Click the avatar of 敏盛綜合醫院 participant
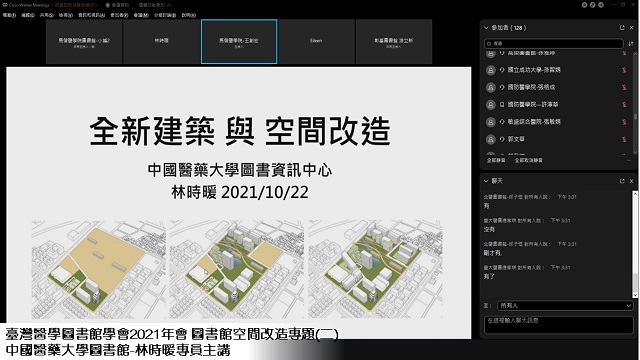The height and width of the screenshot is (360, 640). pyautogui.click(x=490, y=122)
